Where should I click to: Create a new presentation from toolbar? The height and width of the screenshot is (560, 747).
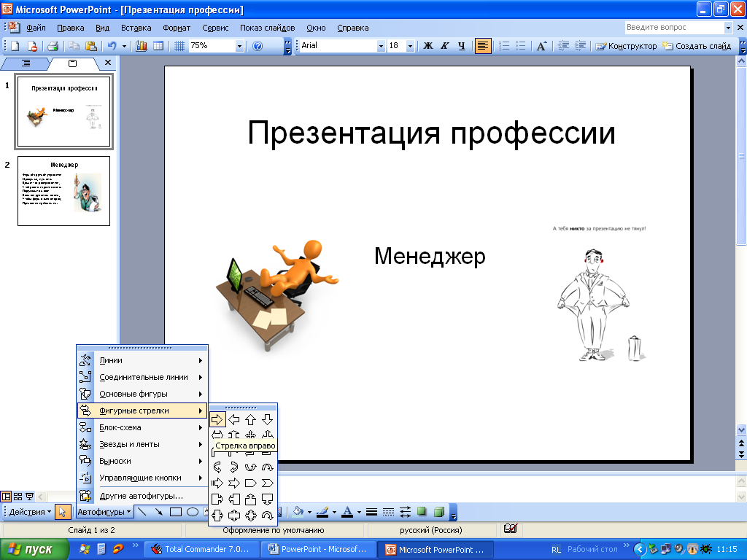[x=15, y=46]
